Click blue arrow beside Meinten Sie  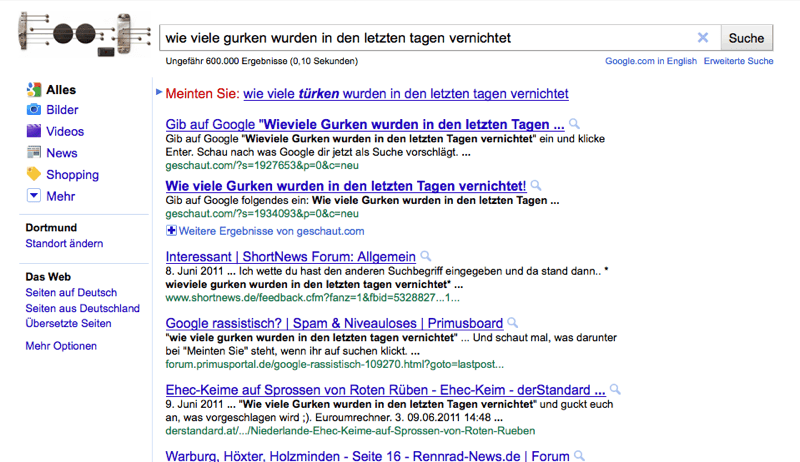coord(159,92)
